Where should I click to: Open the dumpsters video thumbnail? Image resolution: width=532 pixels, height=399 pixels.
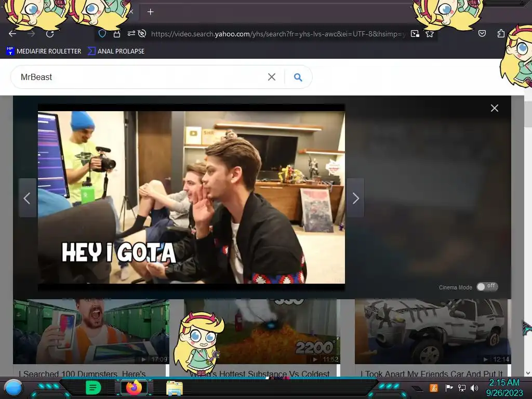tap(91, 331)
